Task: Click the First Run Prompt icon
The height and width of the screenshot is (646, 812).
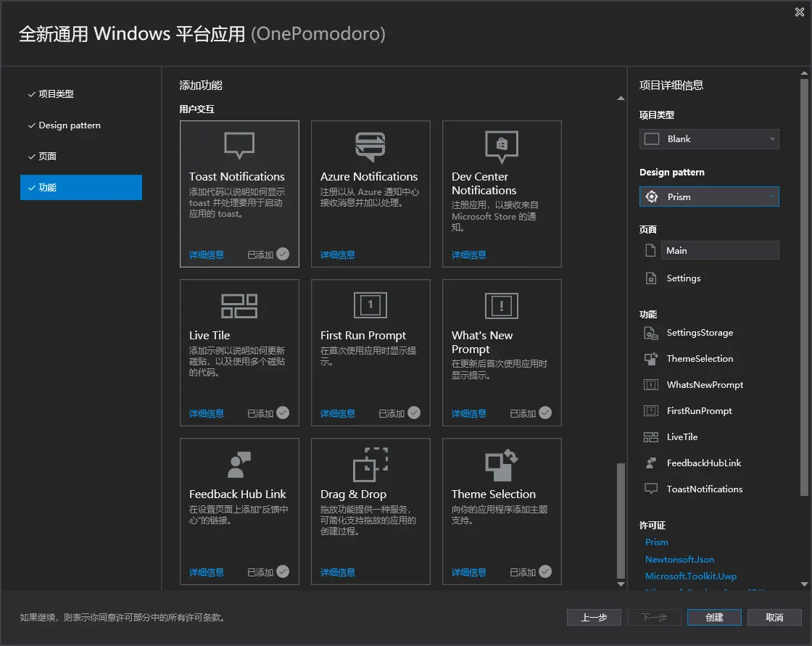Action: pyautogui.click(x=370, y=305)
